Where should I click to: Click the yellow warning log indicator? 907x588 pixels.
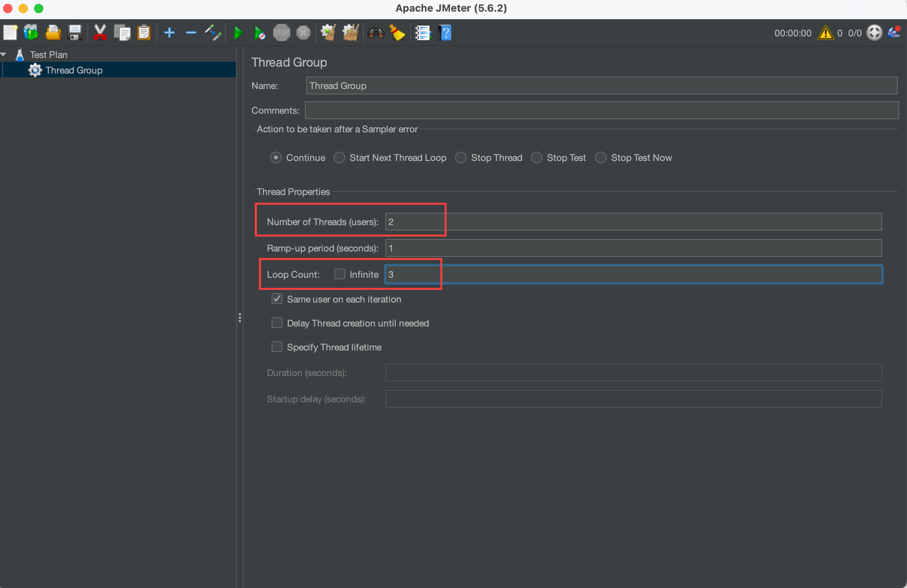coord(825,33)
